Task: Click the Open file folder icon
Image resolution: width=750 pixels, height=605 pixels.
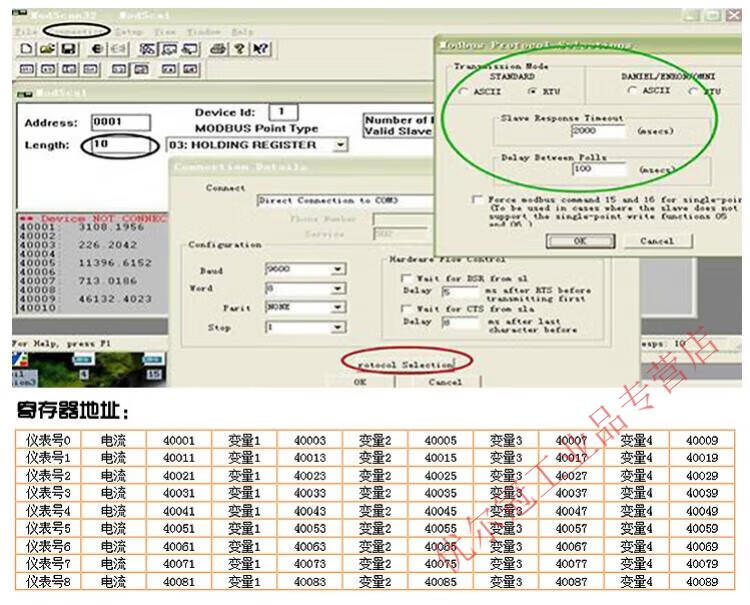Action: (46, 49)
